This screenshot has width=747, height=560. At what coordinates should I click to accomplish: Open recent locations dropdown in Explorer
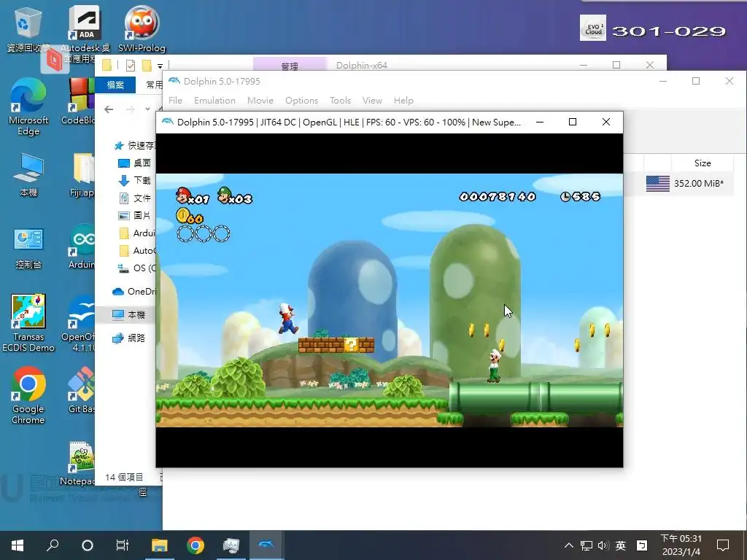pos(147,109)
